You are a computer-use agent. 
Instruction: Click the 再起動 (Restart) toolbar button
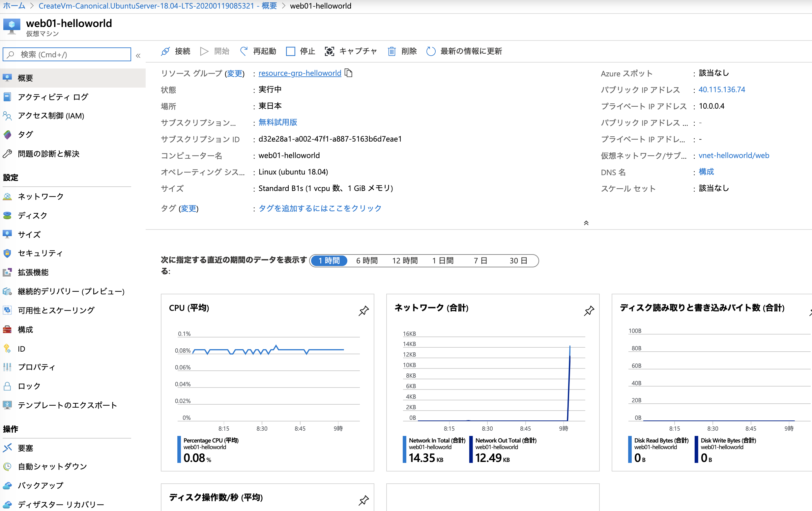tap(258, 51)
